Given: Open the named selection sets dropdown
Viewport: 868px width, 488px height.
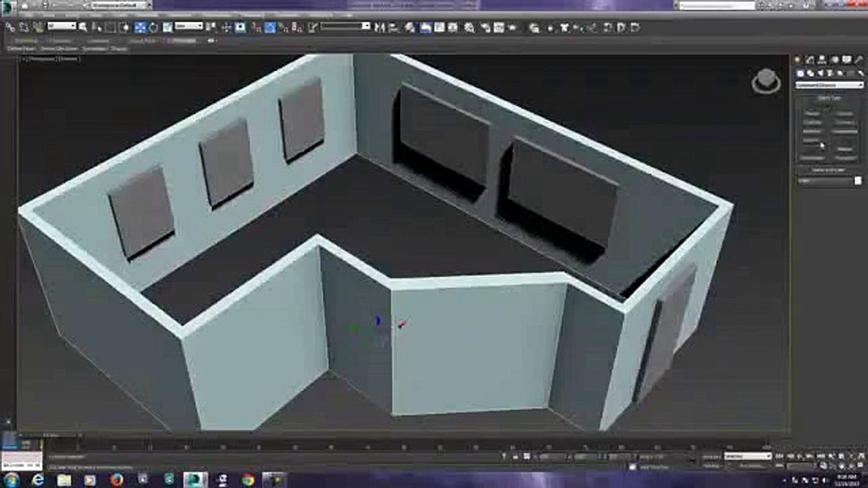Looking at the screenshot, I should (346, 26).
